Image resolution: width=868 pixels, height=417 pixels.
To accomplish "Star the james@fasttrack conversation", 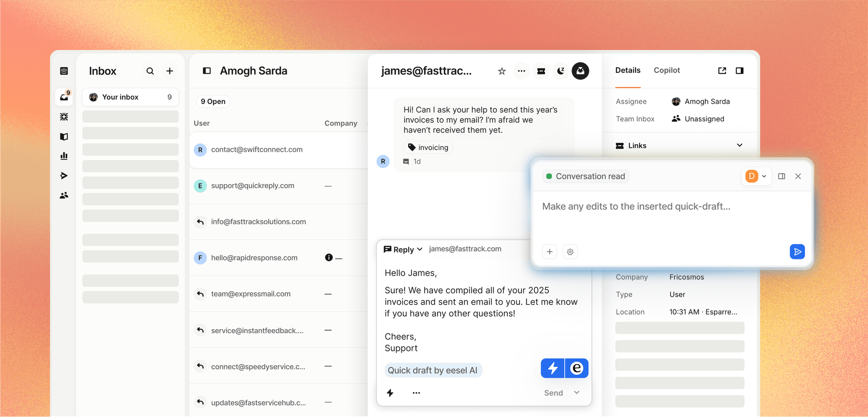I will (x=502, y=71).
